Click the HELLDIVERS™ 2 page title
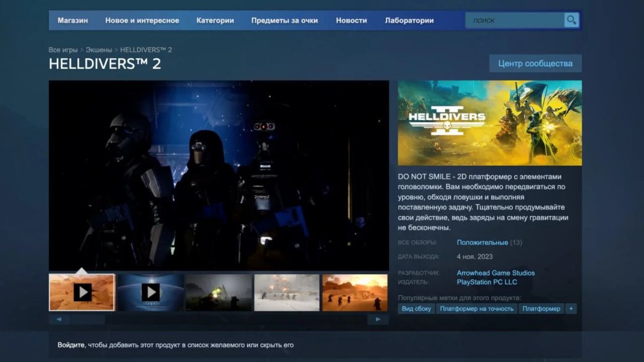Viewport: 644px width, 362px height. pos(105,64)
